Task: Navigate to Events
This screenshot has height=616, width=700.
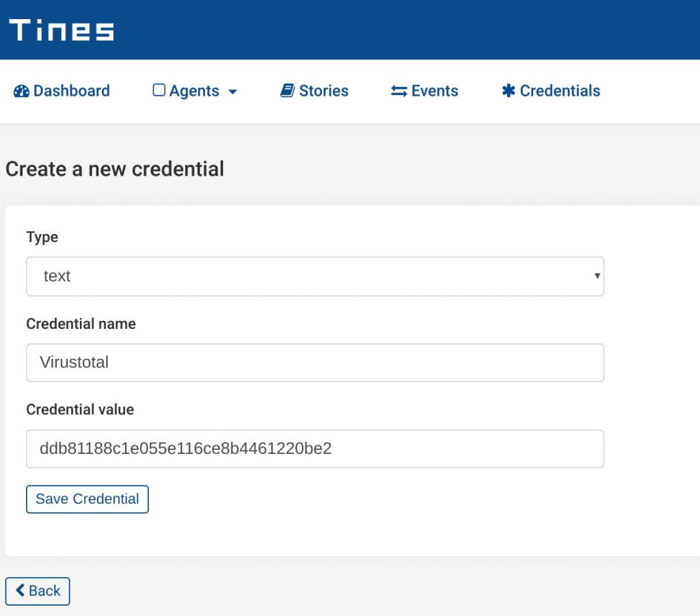Action: (425, 91)
